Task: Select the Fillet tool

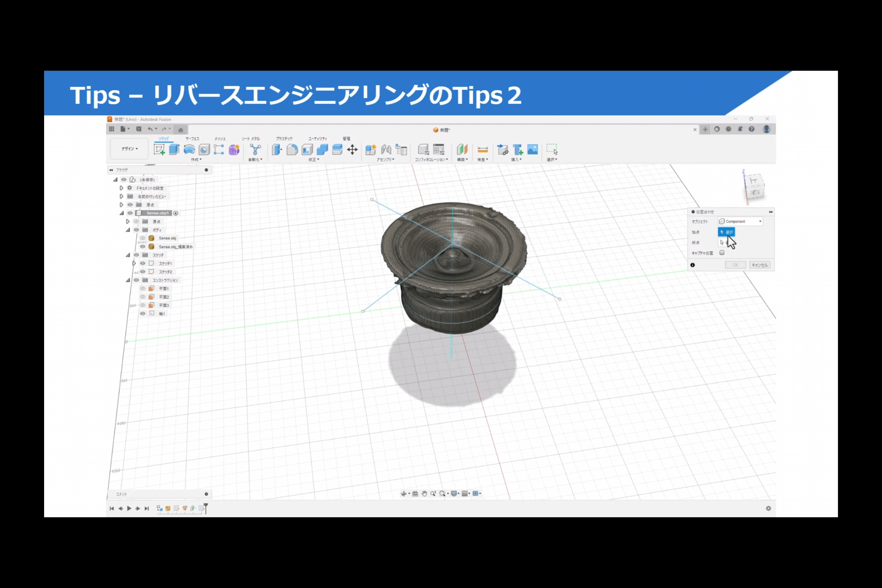Action: 292,149
